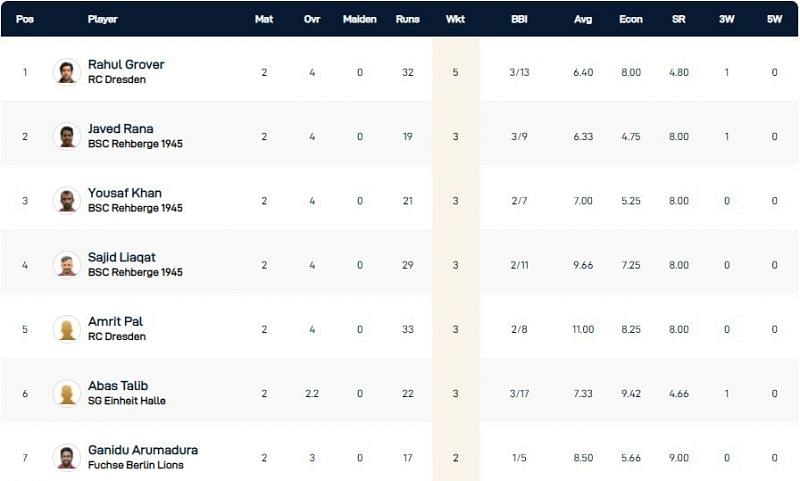Image resolution: width=800 pixels, height=481 pixels.
Task: Sort by the Avg column header
Action: pyautogui.click(x=582, y=19)
